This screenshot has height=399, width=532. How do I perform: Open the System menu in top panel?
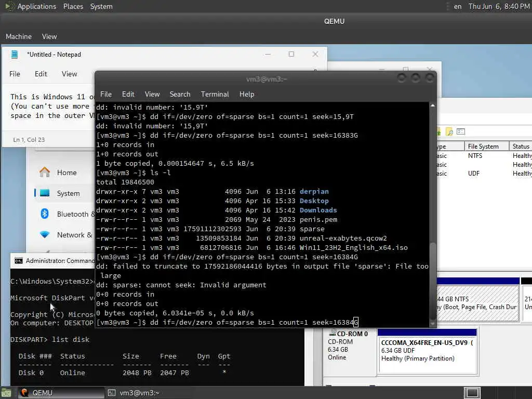(x=101, y=6)
